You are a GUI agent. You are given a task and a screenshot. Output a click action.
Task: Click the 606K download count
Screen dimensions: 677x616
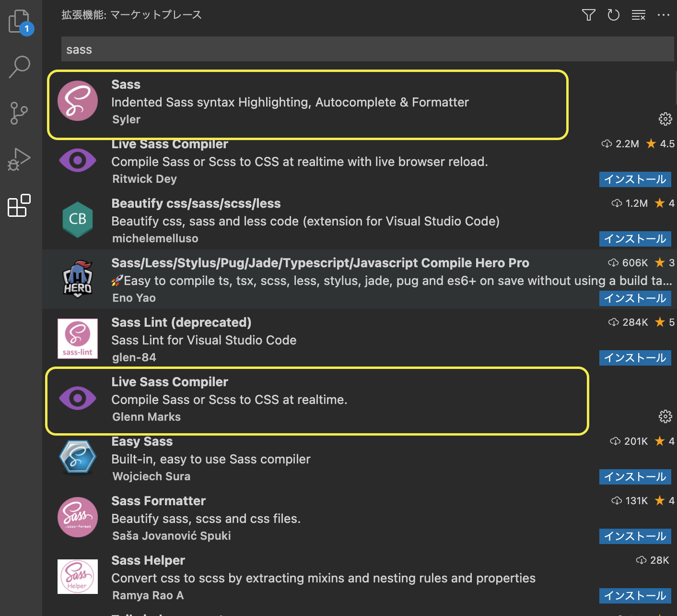click(x=628, y=263)
